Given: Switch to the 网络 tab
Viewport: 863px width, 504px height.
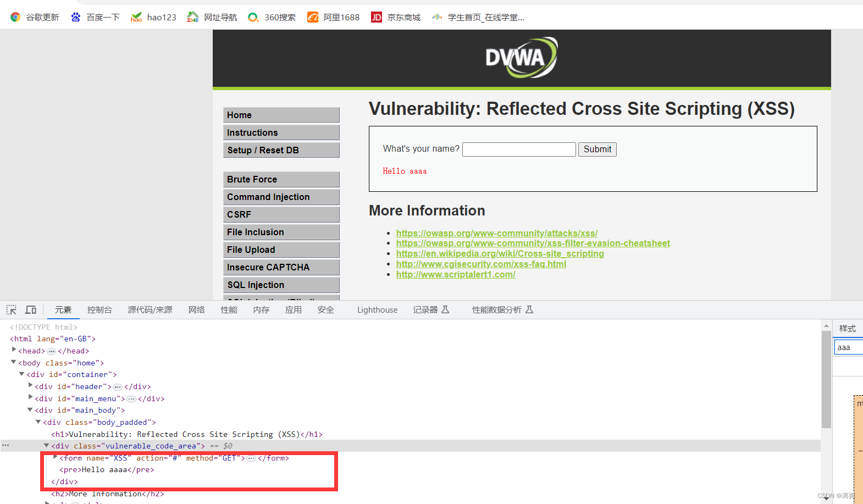Looking at the screenshot, I should 196,310.
